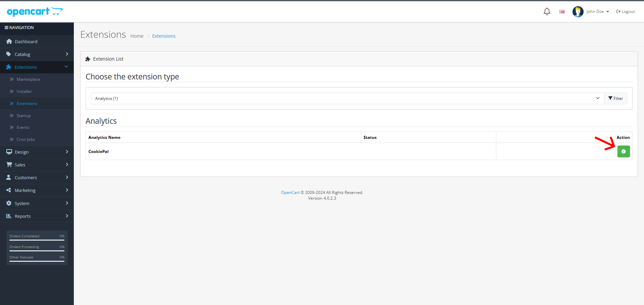
Task: Click the OpenCart copyright link
Action: [290, 192]
